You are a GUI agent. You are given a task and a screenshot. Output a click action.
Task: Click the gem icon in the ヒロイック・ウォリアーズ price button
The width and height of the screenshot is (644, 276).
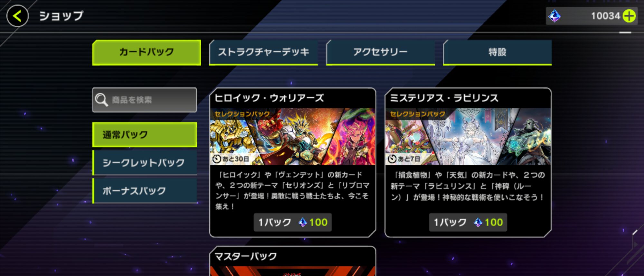[303, 222]
